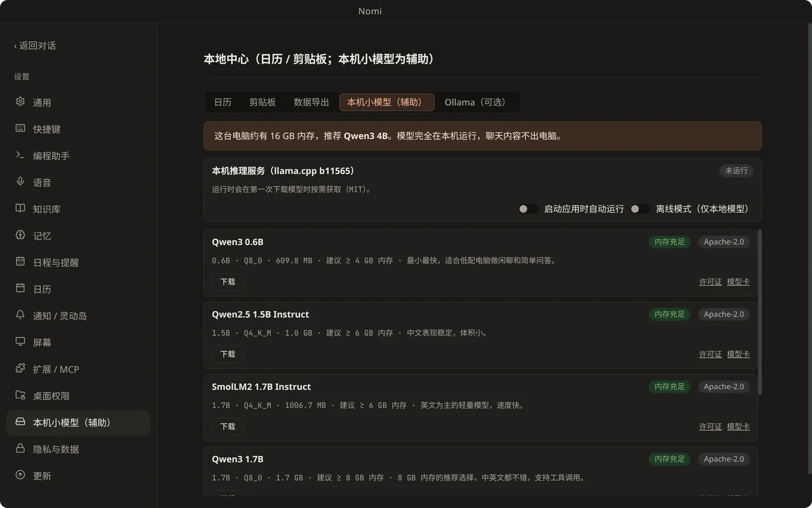This screenshot has width=812, height=508.
Task: Click the 记忆 brain icon
Action: click(20, 235)
